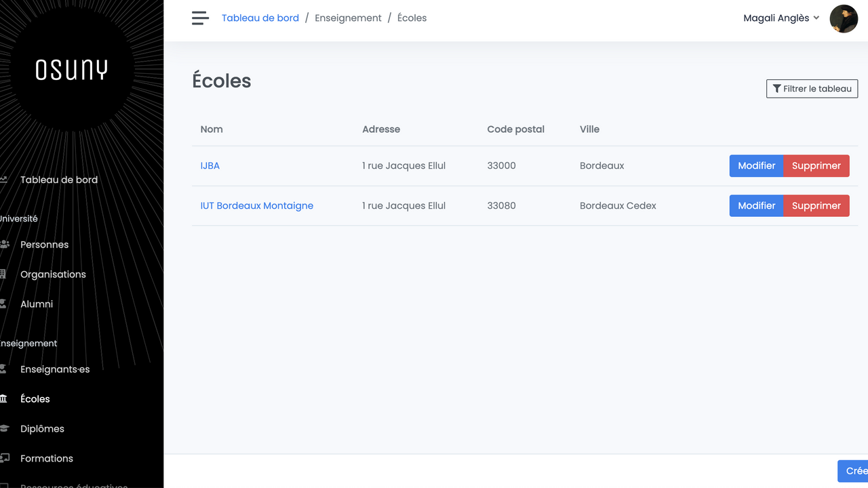Image resolution: width=868 pixels, height=488 pixels.
Task: Click the Filtrer le tableau button
Action: point(812,89)
